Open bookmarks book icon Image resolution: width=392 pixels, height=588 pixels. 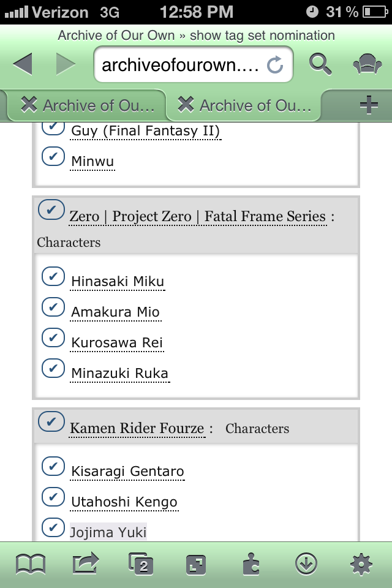[31, 563]
